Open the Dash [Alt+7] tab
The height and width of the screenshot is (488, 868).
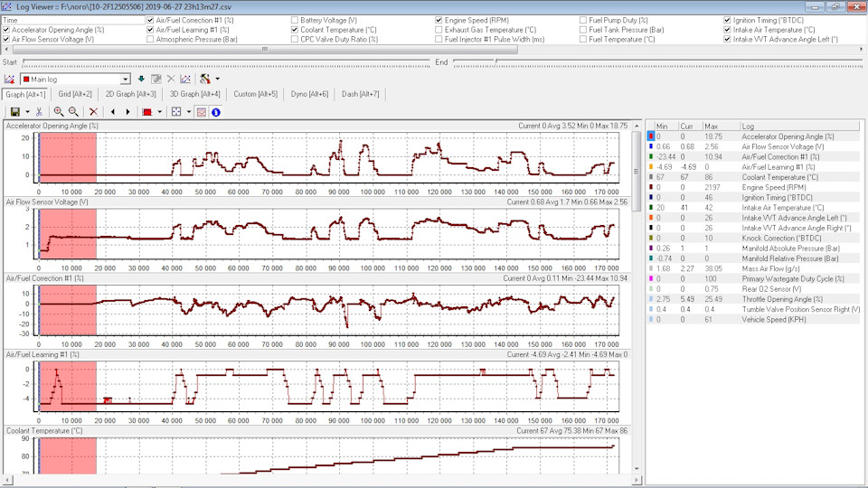[x=361, y=94]
